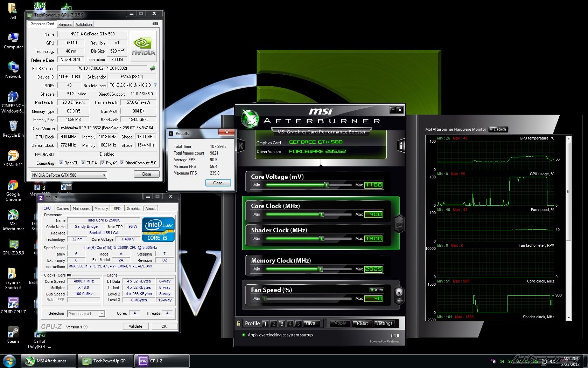Expand the NVIDIA GeForce GTX 580 dropdown

point(104,175)
